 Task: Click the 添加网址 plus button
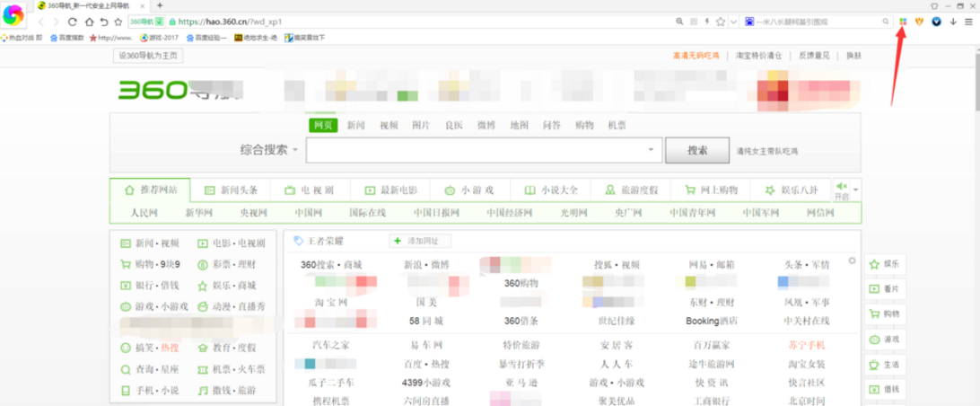[420, 241]
